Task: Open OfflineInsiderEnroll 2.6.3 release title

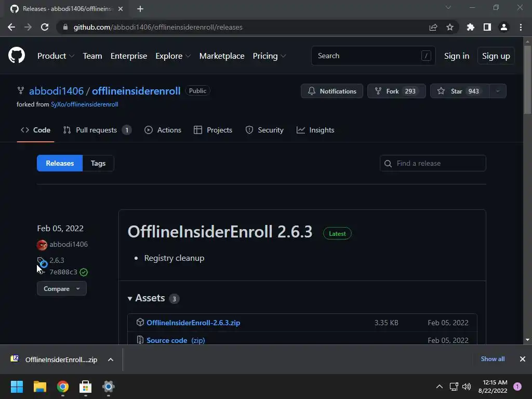Action: (x=220, y=232)
